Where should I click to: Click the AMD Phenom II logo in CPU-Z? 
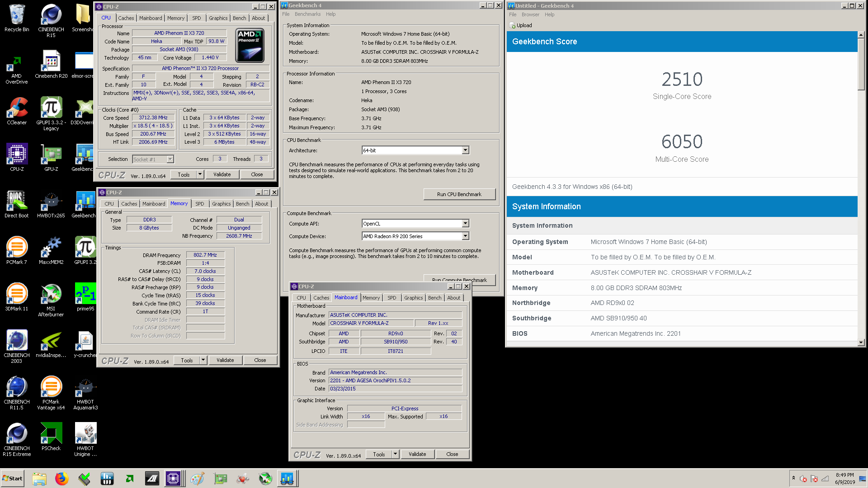250,46
